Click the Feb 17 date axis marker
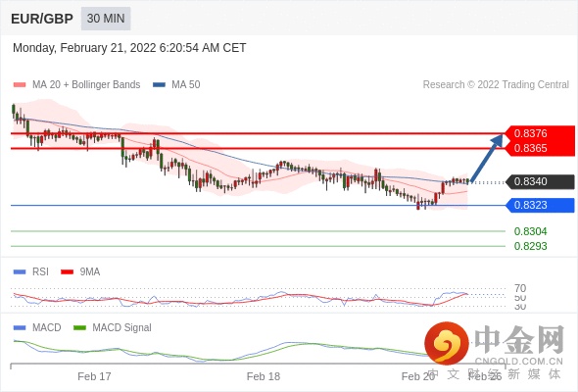This screenshot has width=578, height=392. pyautogui.click(x=94, y=376)
